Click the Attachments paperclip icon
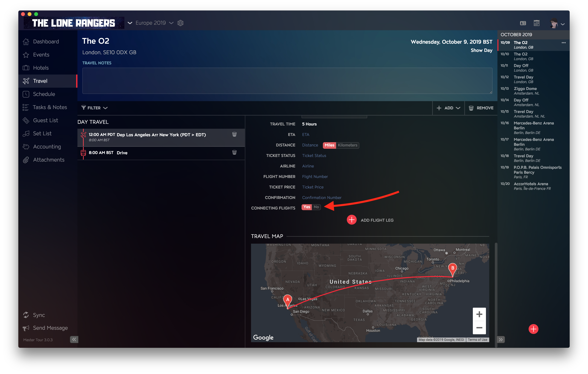Viewport: 588px width, 374px height. [26, 160]
